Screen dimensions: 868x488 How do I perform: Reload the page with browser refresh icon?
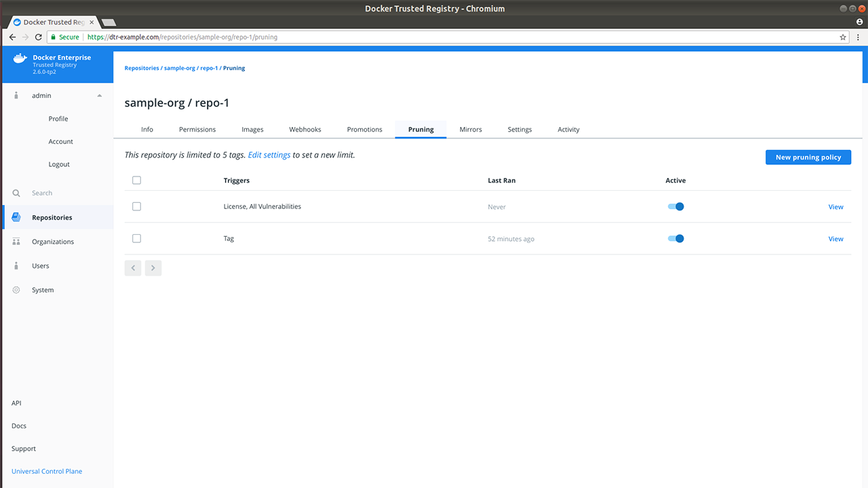[x=38, y=37]
